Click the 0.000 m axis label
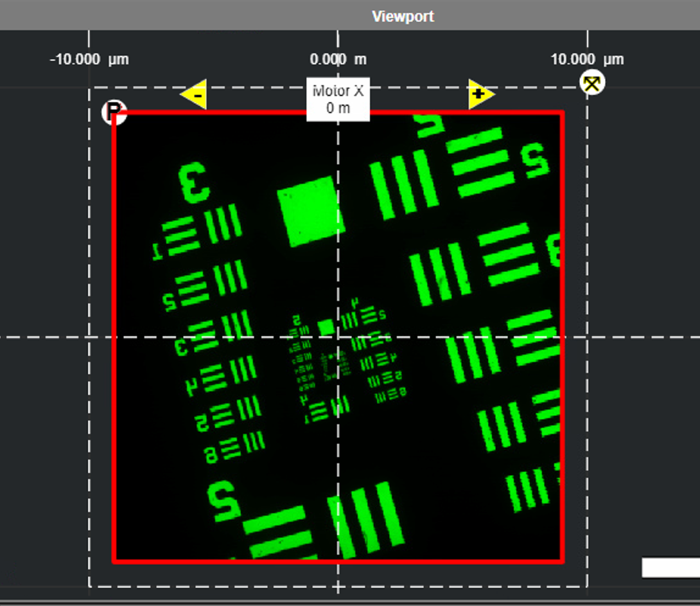The image size is (700, 606). 338,60
